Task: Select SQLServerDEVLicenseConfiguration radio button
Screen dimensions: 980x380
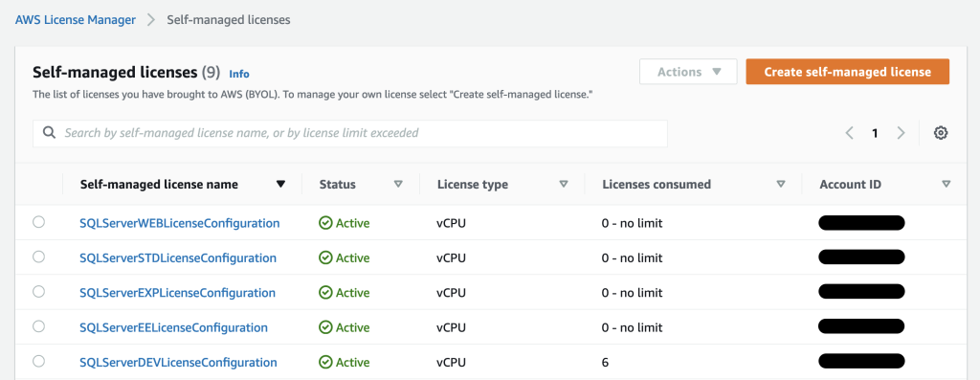Action: click(38, 361)
